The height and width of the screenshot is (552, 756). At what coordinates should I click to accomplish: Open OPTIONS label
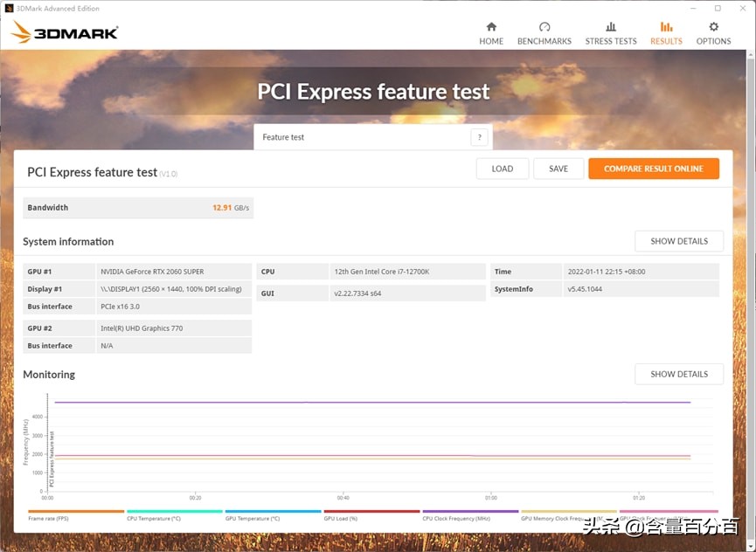[x=713, y=41]
